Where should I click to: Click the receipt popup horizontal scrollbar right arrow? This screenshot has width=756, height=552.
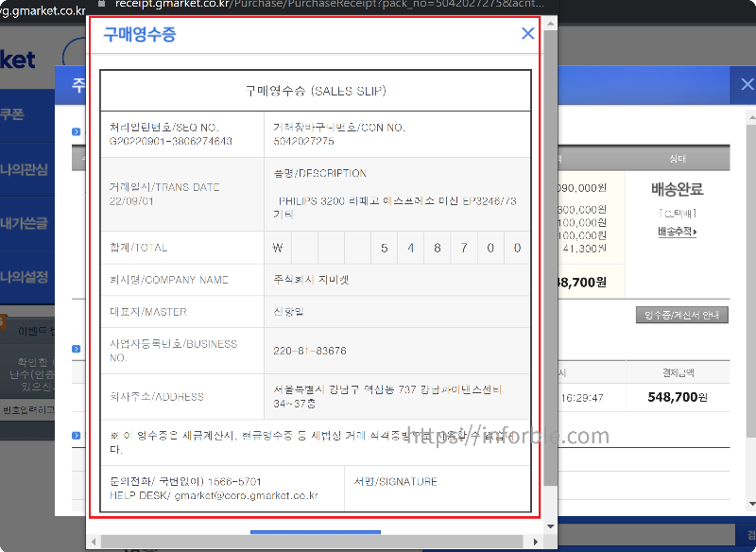pos(535,542)
